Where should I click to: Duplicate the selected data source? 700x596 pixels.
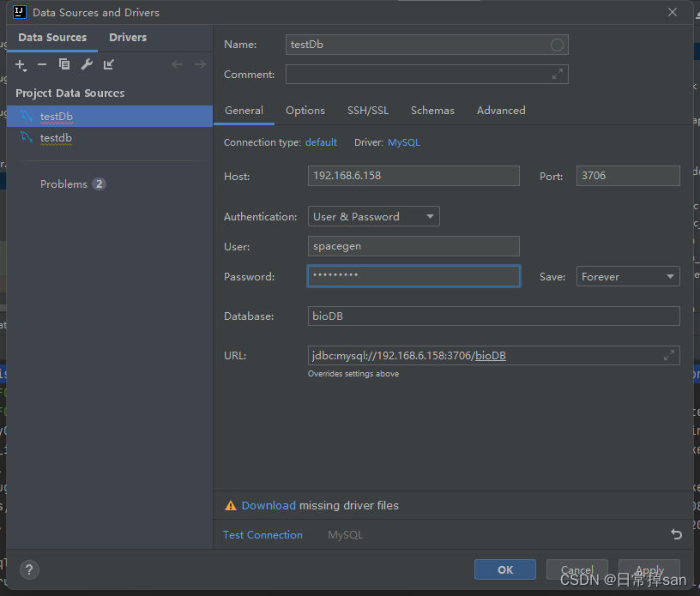coord(64,64)
